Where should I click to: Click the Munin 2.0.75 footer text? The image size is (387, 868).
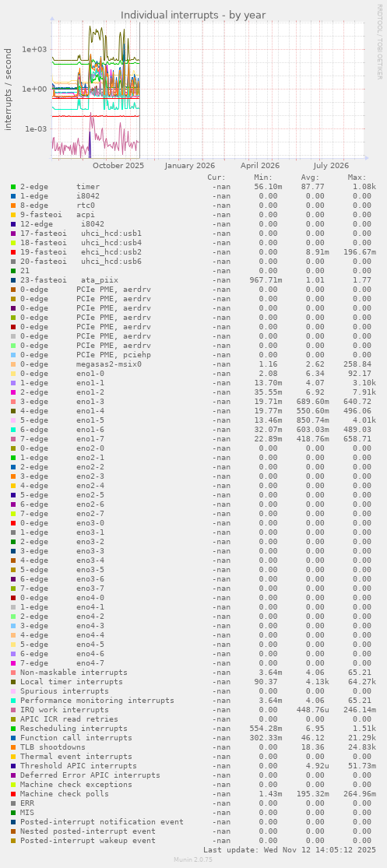click(x=193, y=859)
